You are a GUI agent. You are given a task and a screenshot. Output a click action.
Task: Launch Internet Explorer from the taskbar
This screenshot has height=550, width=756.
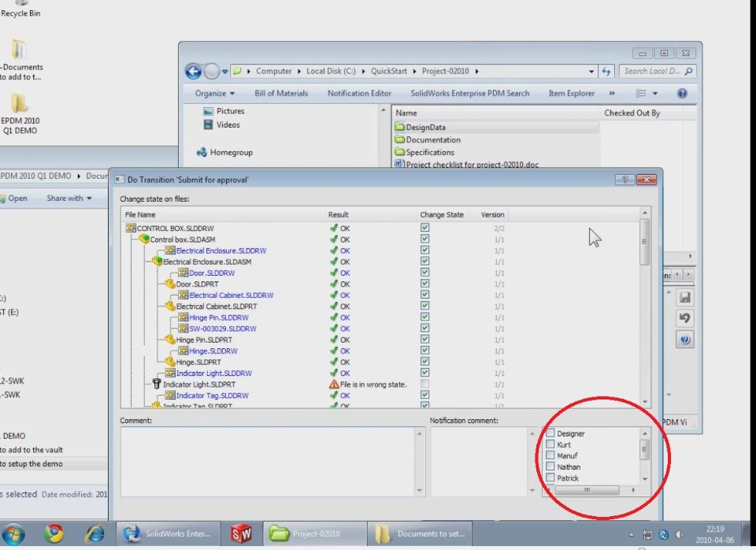point(94,534)
